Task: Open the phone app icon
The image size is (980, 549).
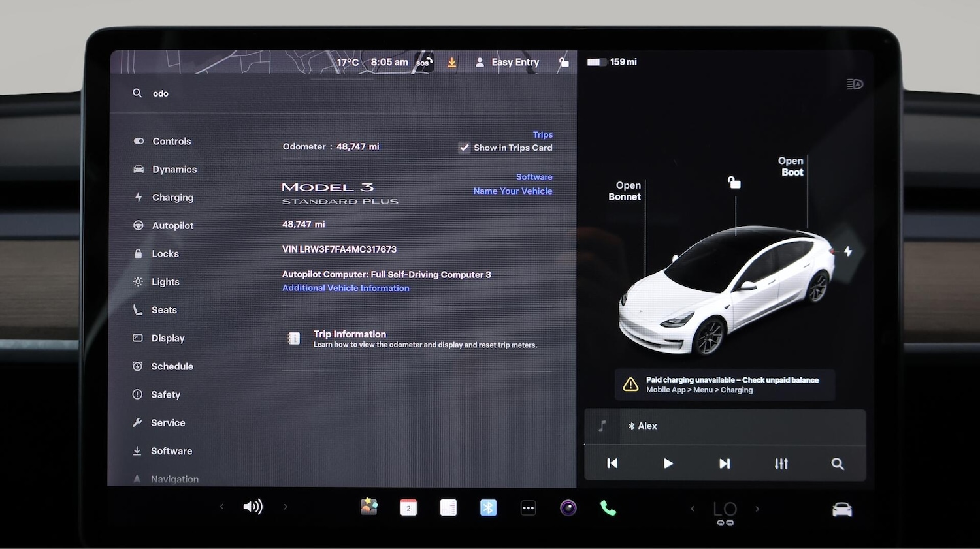Action: click(x=608, y=508)
